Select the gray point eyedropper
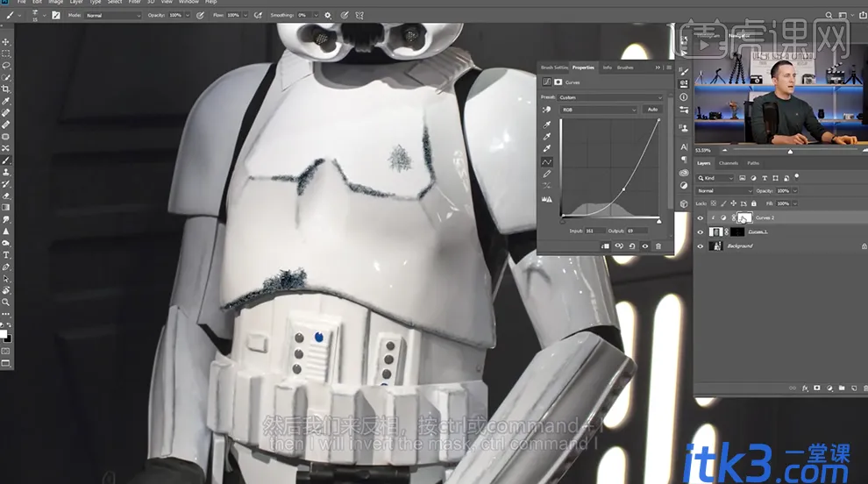Screen dimensions: 868x484 pos(547,136)
